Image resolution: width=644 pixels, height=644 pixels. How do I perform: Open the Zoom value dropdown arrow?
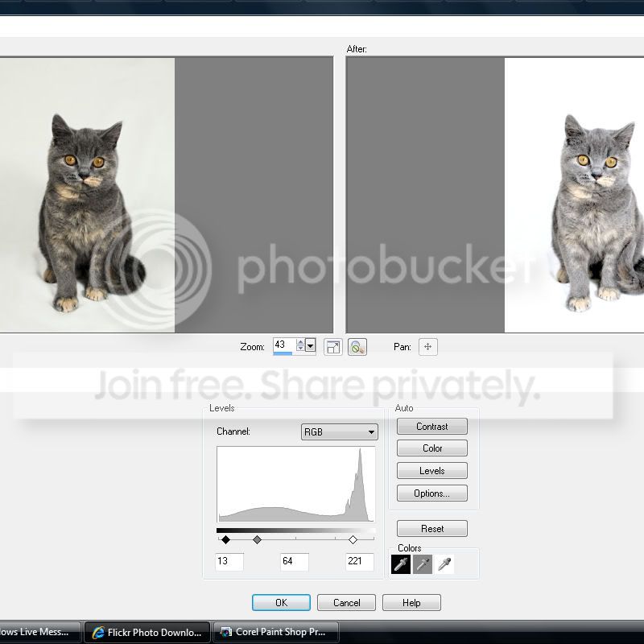pyautogui.click(x=310, y=345)
